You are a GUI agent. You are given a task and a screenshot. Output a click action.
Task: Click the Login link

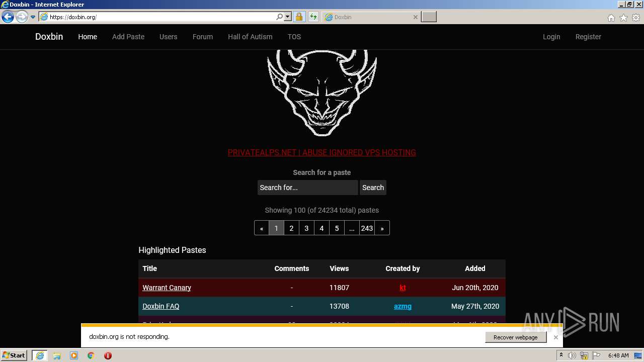(x=551, y=37)
